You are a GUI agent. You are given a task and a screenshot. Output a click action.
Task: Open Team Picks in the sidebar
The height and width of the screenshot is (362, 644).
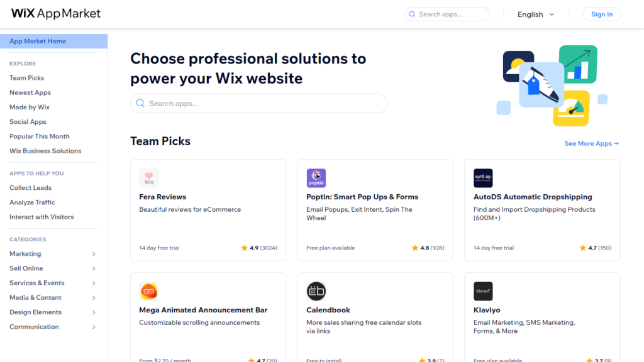coord(26,77)
